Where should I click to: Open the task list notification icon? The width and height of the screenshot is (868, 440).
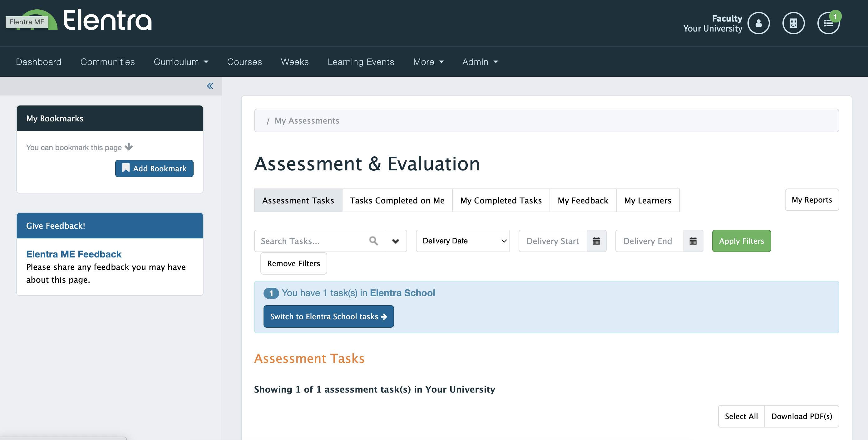coord(828,23)
